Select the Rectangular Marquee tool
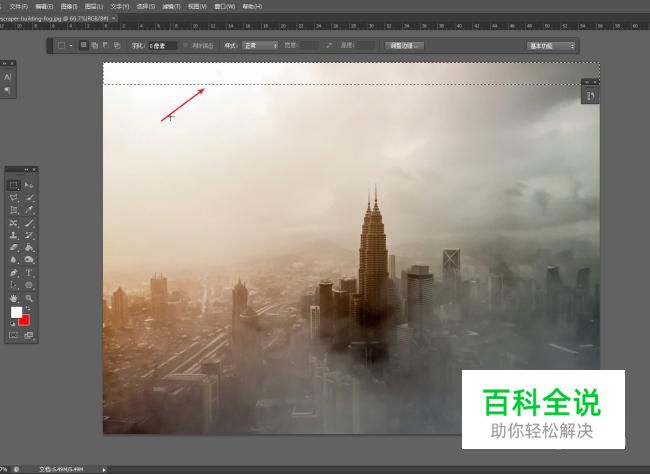Screen dimensions: 650x474 coord(14,185)
